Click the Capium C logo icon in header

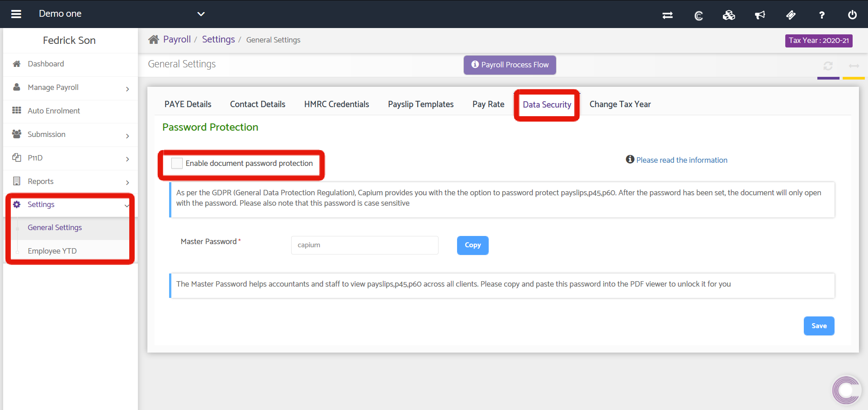coord(698,16)
